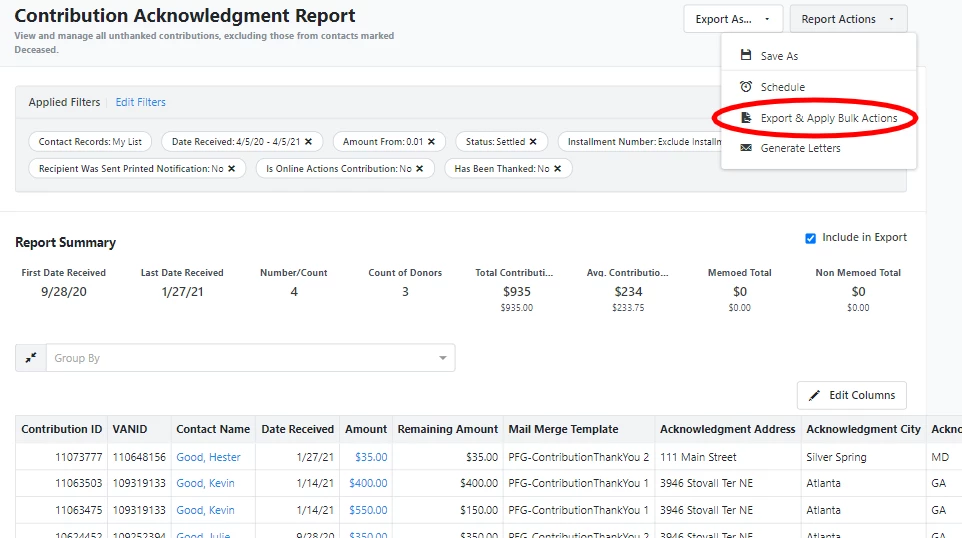This screenshot has width=962, height=538.
Task: Click the Contact Name column header
Action: point(213,429)
